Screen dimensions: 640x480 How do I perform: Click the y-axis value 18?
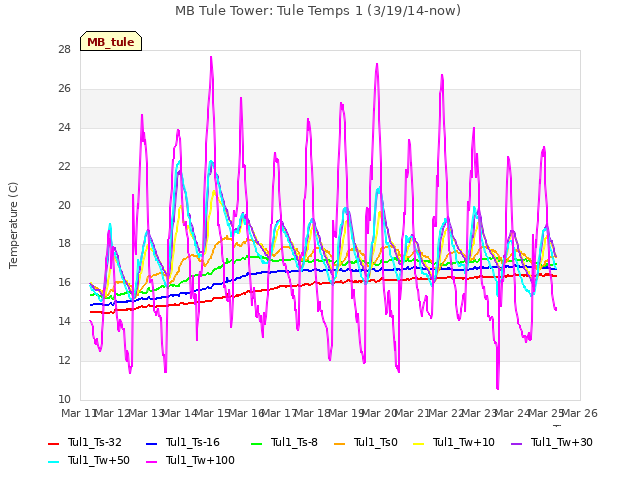click(x=64, y=244)
